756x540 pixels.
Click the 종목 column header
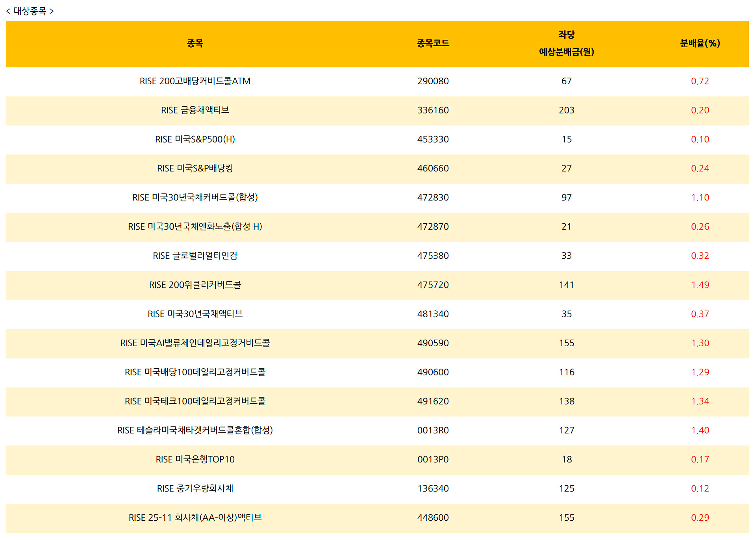pos(195,43)
